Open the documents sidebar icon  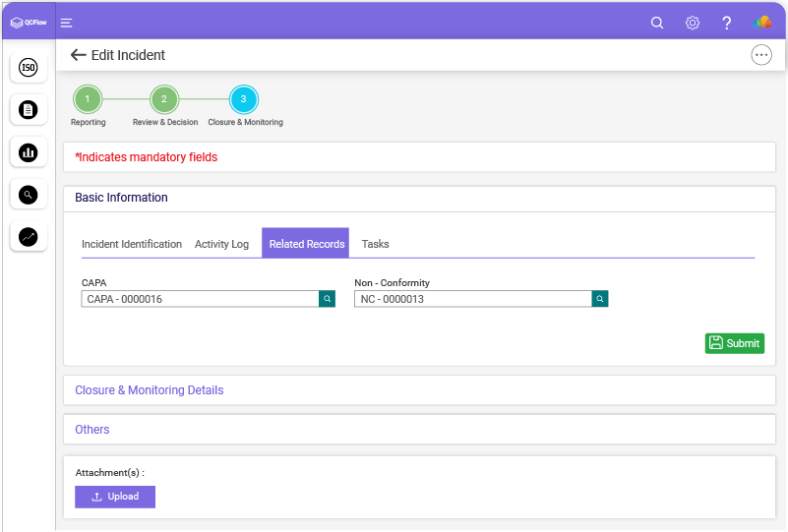pyautogui.click(x=29, y=109)
